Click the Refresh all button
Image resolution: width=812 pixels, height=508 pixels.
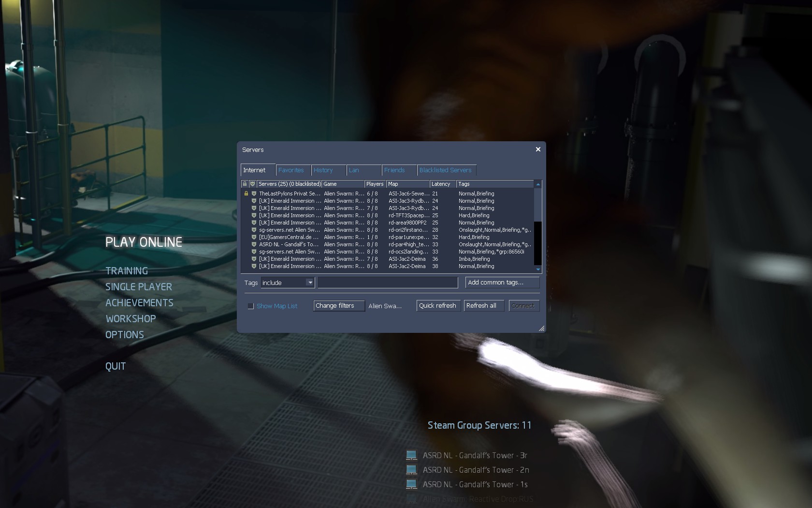[x=484, y=306]
